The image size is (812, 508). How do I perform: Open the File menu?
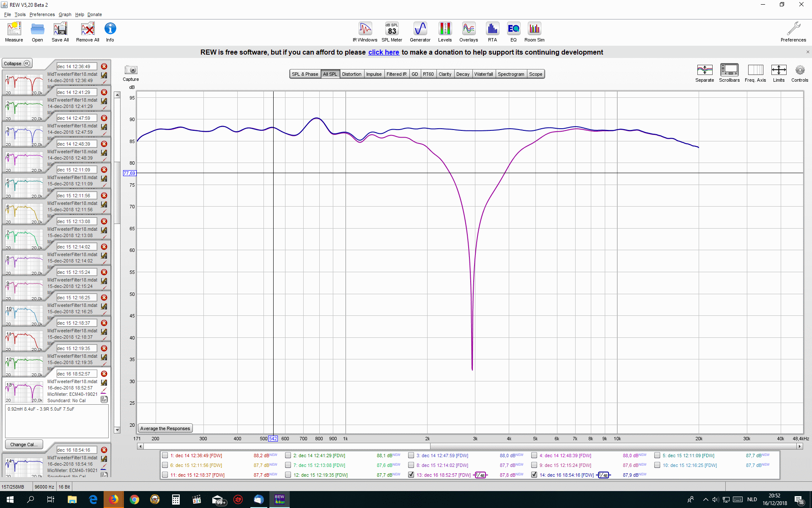pos(8,14)
